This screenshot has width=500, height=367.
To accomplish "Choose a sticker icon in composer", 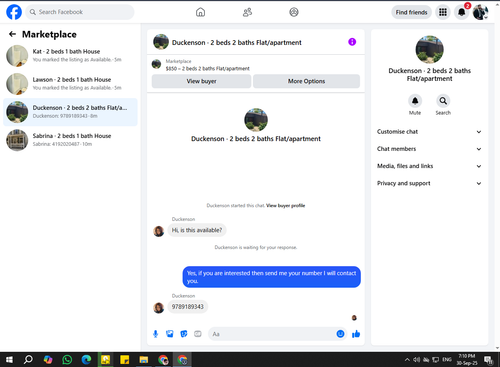I will coord(184,334).
